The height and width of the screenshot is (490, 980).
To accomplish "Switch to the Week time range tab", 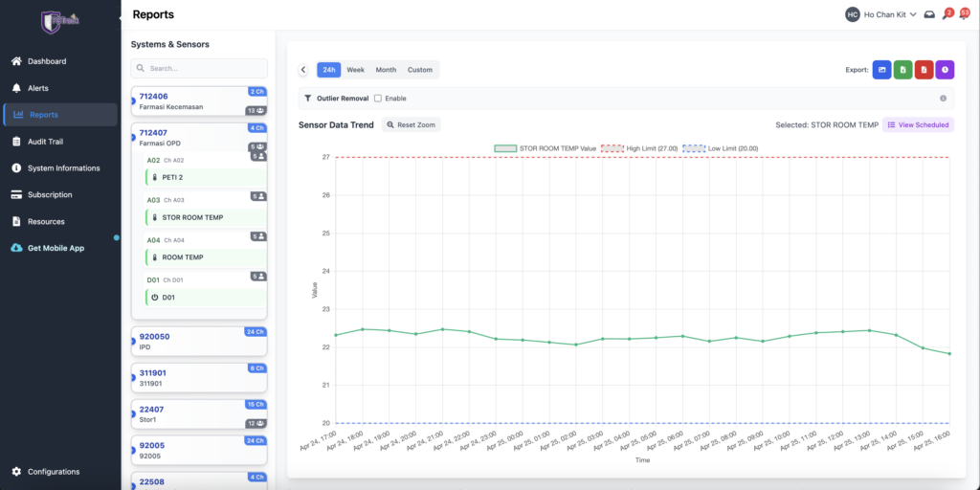I will tap(355, 70).
